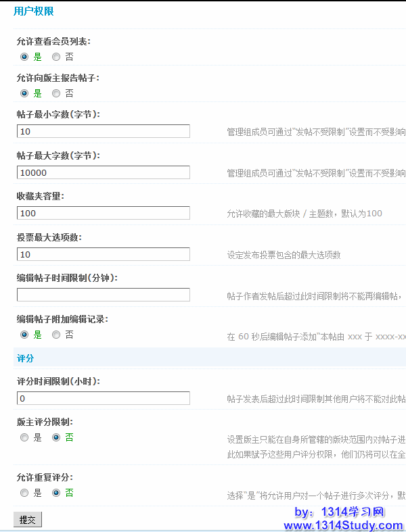The height and width of the screenshot is (532, 406).
Task: Click the www.1314Study.com link text
Action: 343,525
